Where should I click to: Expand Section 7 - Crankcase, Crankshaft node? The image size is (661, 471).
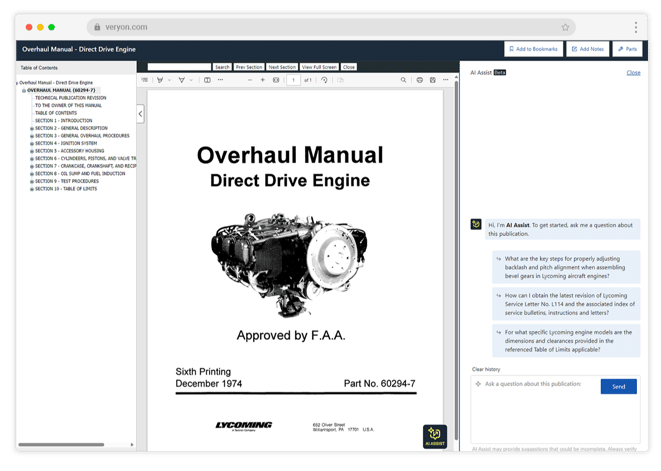[x=32, y=166]
